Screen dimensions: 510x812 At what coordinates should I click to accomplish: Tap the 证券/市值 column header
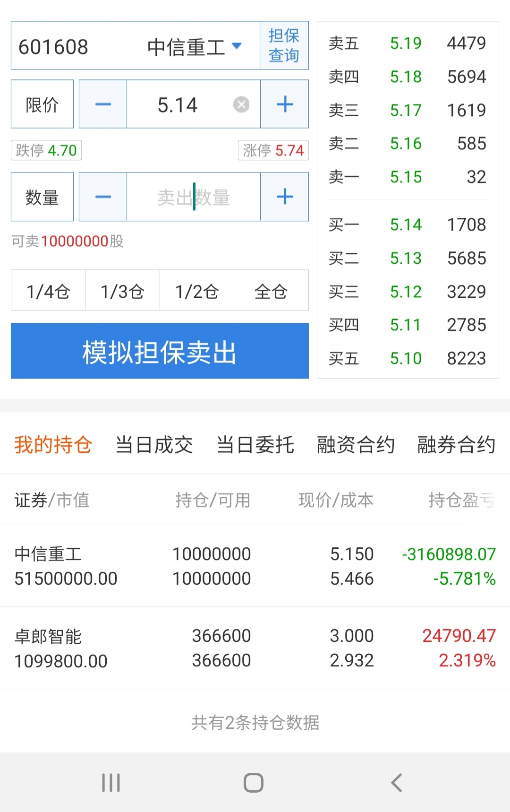tap(52, 500)
